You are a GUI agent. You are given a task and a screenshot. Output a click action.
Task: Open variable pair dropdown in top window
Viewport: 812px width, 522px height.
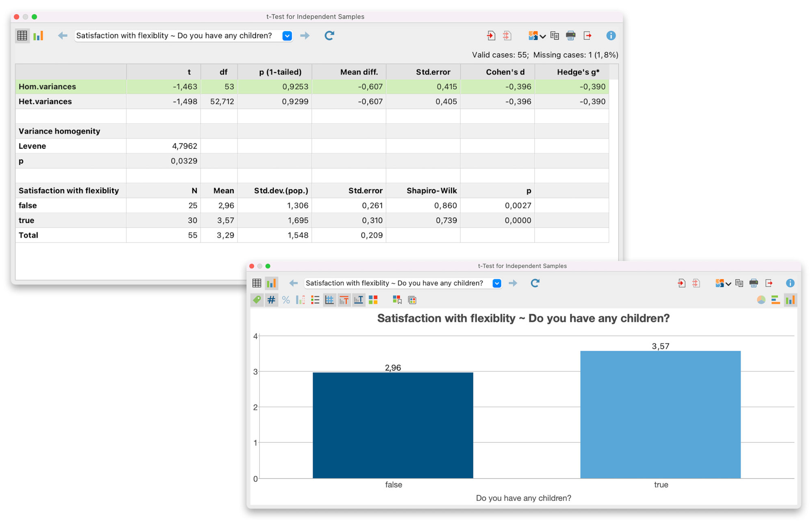point(287,36)
